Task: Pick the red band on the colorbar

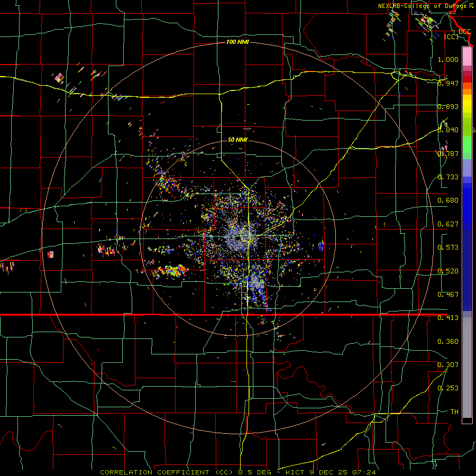Action: tap(467, 79)
